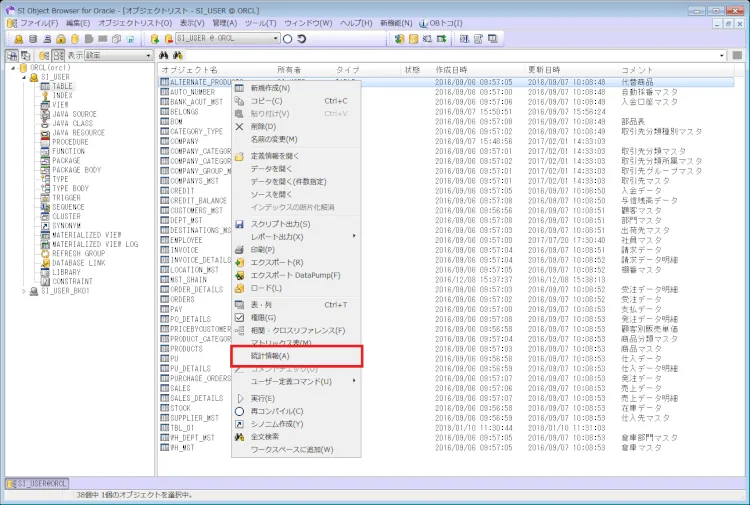The height and width of the screenshot is (505, 750).
Task: Select SEQUENCE in the object tree
Action: pos(68,207)
